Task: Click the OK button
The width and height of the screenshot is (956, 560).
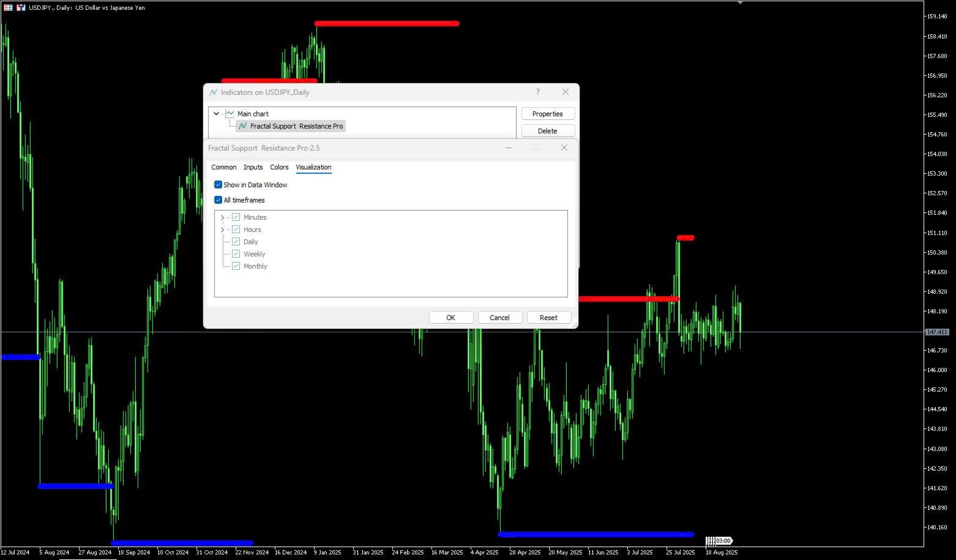Action: pos(451,317)
